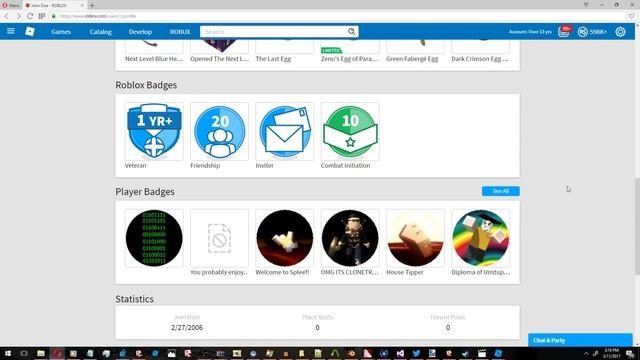The image size is (640, 360).
Task: Click the Friendship 20 badge
Action: point(220,131)
